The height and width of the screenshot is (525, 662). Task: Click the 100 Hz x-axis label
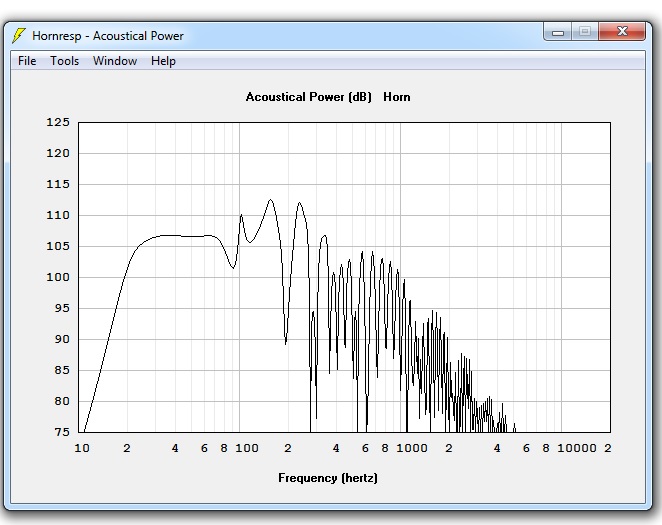point(247,448)
